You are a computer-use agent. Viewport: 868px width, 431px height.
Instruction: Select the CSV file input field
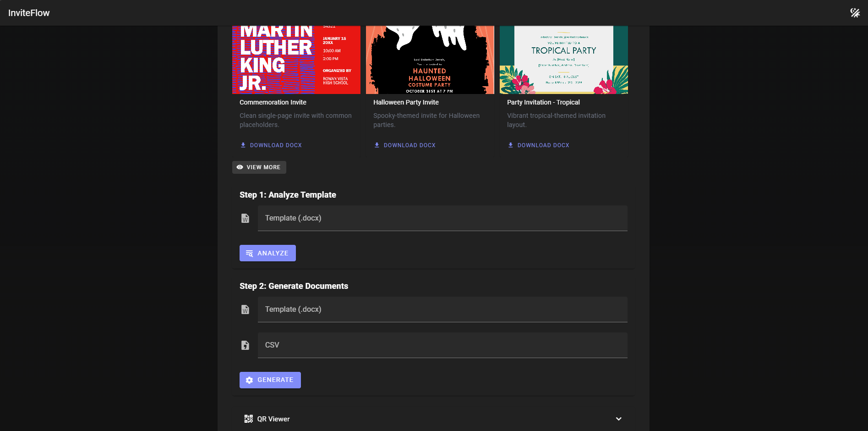[x=442, y=345]
